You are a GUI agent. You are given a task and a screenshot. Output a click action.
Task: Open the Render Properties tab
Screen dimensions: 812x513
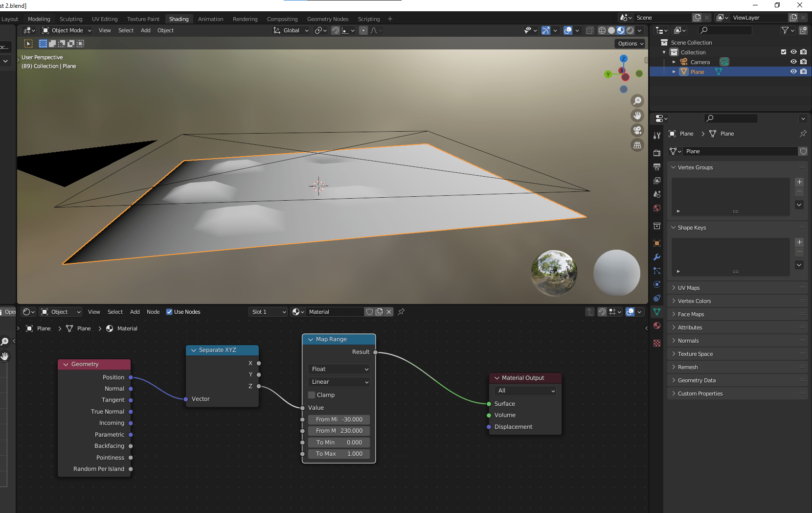coord(657,152)
